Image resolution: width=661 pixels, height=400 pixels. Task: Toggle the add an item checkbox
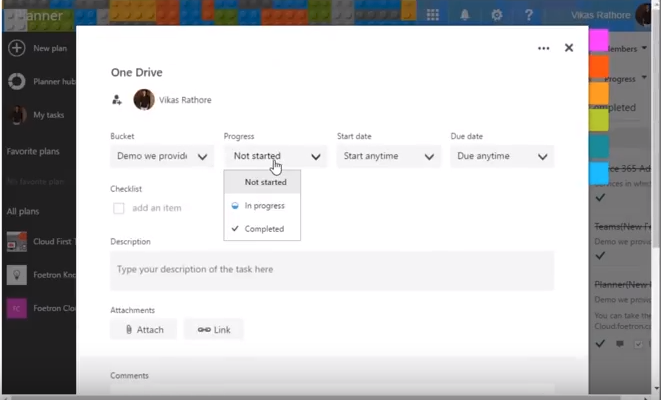point(118,208)
